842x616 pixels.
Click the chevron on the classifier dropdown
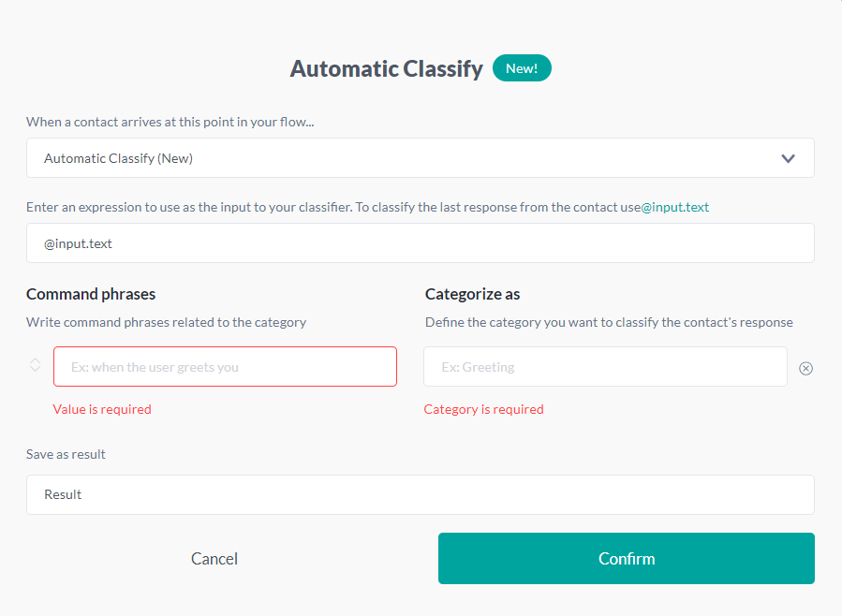coord(788,158)
